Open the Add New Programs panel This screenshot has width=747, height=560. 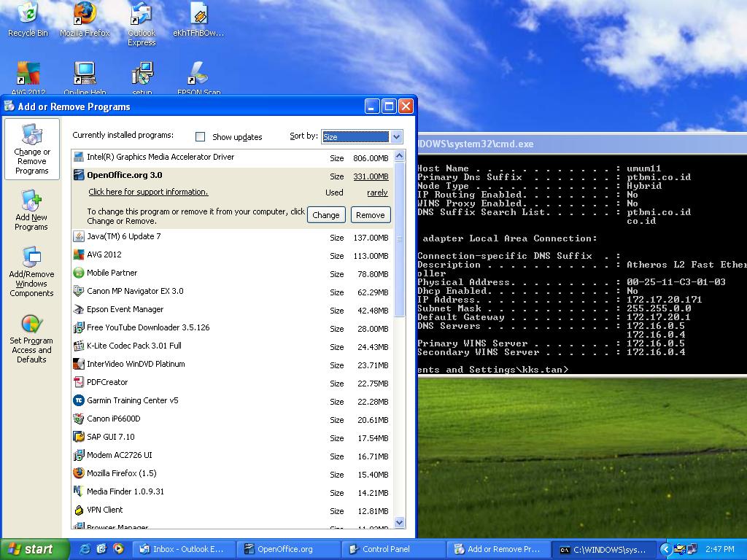[x=31, y=211]
